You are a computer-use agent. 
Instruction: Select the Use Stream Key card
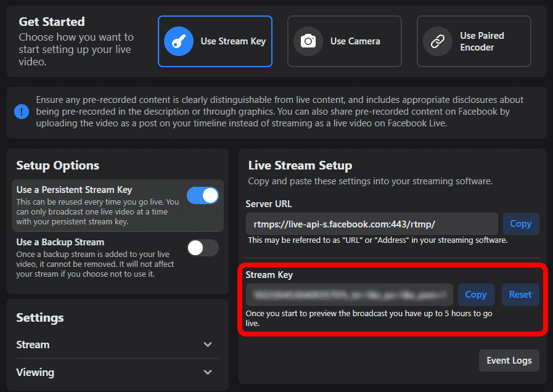pos(215,41)
